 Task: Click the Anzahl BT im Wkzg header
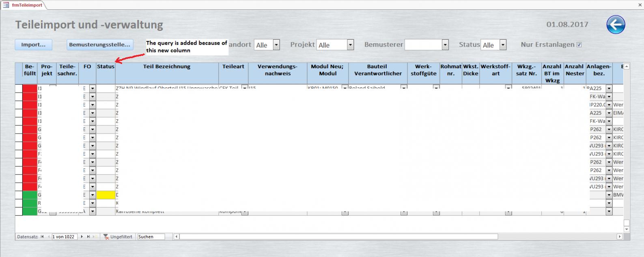click(552, 73)
